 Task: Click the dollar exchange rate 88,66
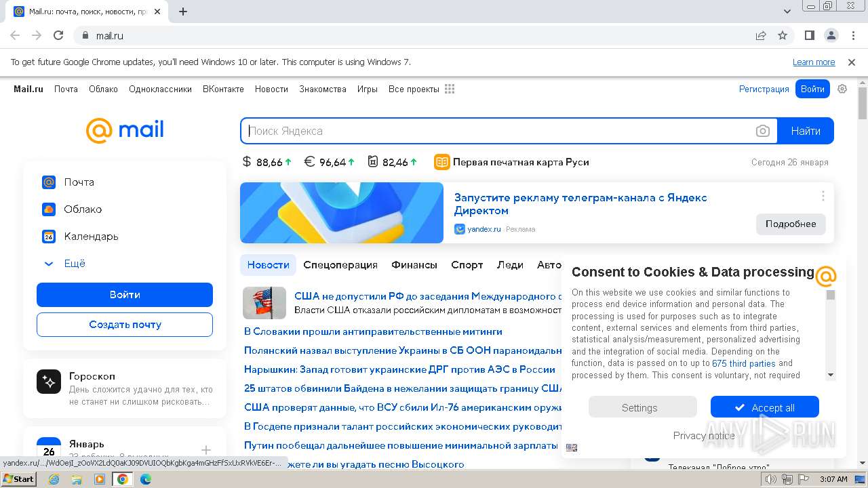pos(267,162)
